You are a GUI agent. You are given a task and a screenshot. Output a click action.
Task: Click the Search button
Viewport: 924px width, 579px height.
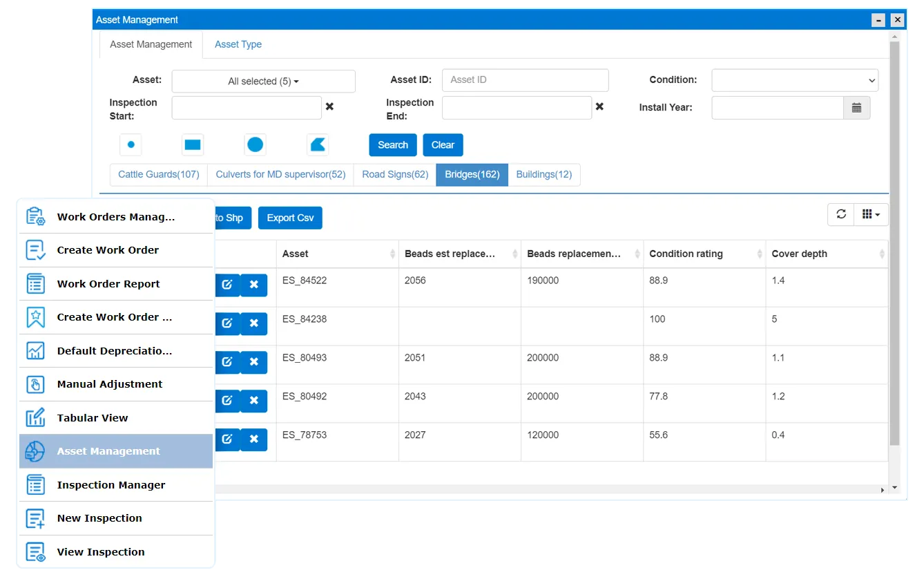(393, 145)
